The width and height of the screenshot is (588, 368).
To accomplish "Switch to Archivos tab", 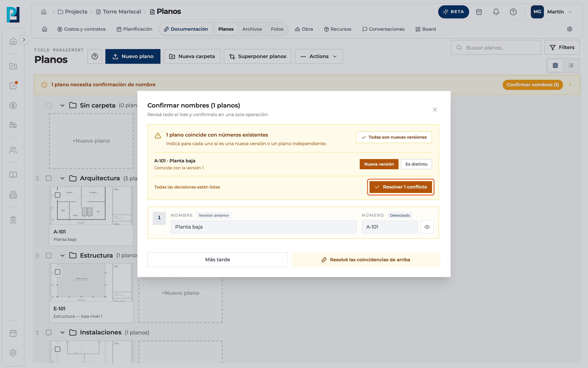I will 252,29.
